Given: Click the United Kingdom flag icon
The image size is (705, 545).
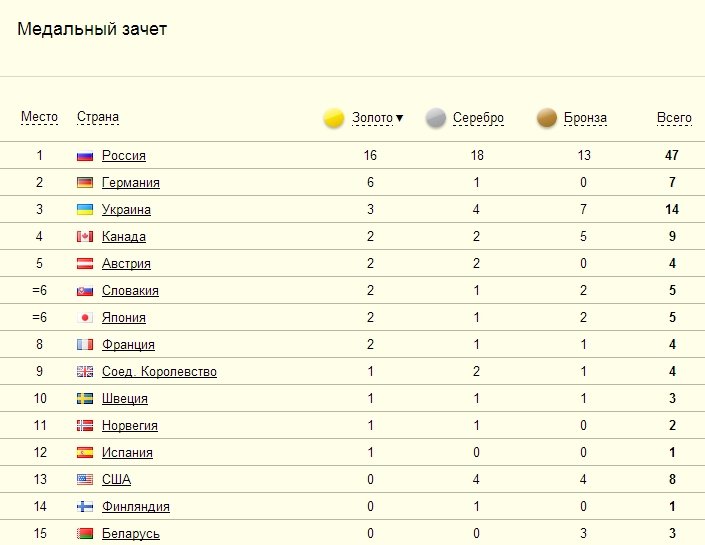Looking at the screenshot, I should 85,371.
